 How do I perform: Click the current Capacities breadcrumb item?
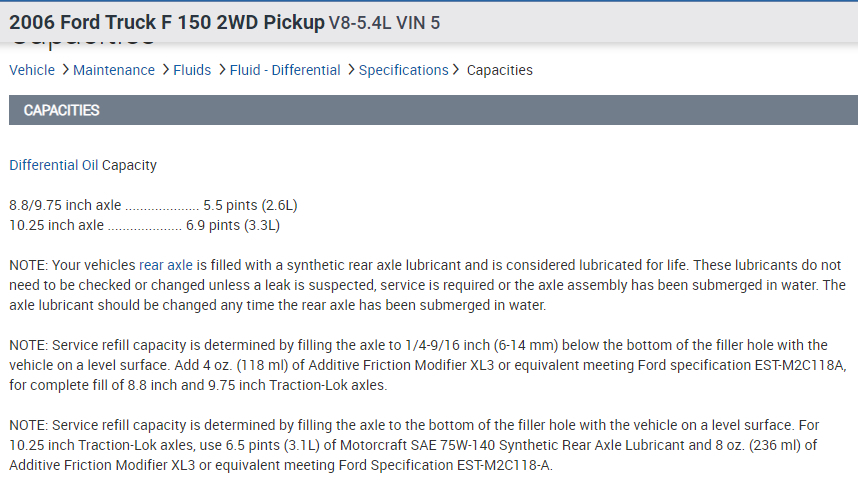tap(499, 70)
